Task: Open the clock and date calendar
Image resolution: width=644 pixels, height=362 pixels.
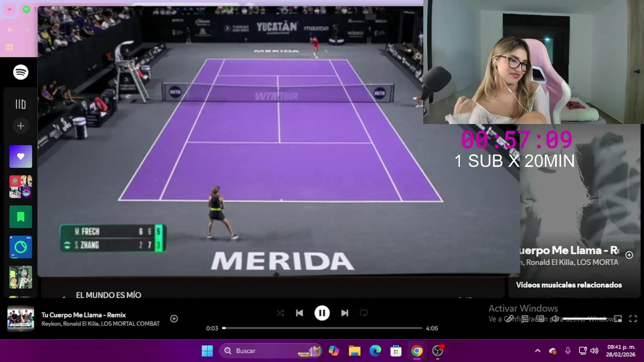Action: pyautogui.click(x=620, y=351)
